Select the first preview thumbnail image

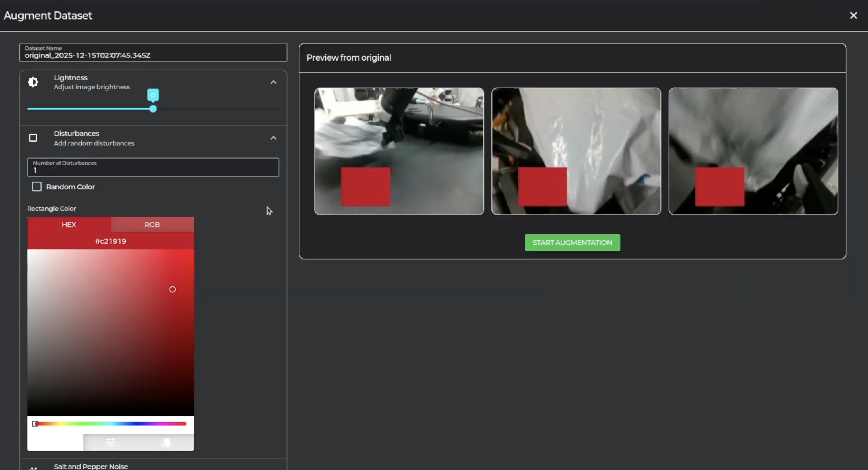[x=399, y=151]
